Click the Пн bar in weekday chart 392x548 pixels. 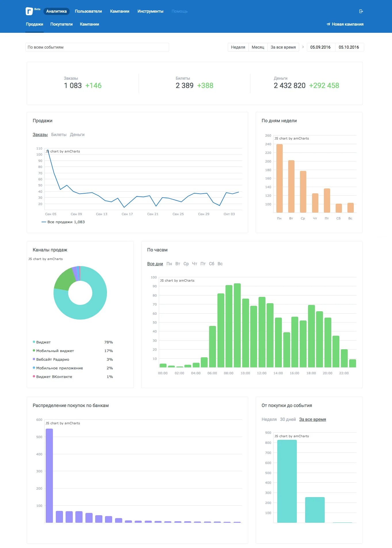coord(280,178)
